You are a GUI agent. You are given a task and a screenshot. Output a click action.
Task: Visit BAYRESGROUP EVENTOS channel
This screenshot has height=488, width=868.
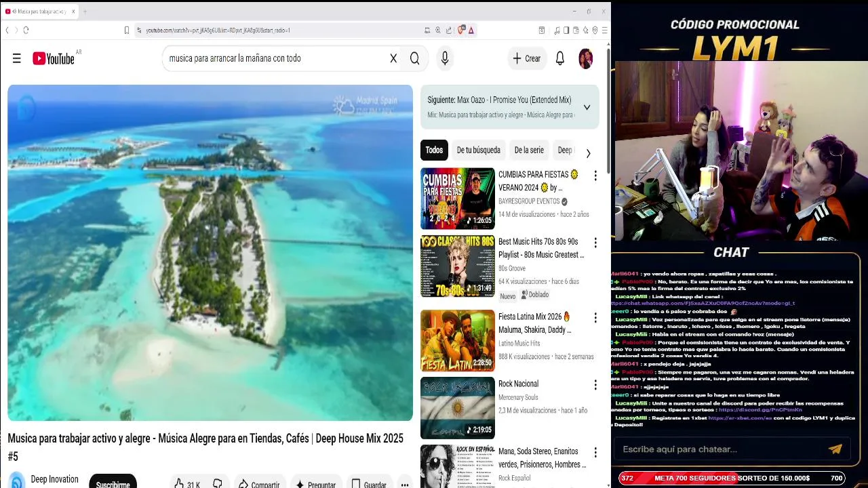[x=529, y=201]
